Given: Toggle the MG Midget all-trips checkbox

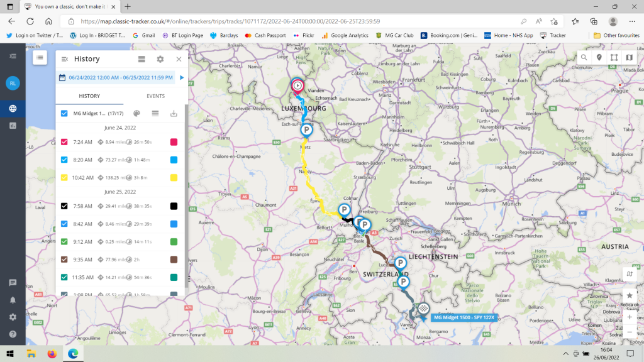Looking at the screenshot, I should click(x=64, y=113).
